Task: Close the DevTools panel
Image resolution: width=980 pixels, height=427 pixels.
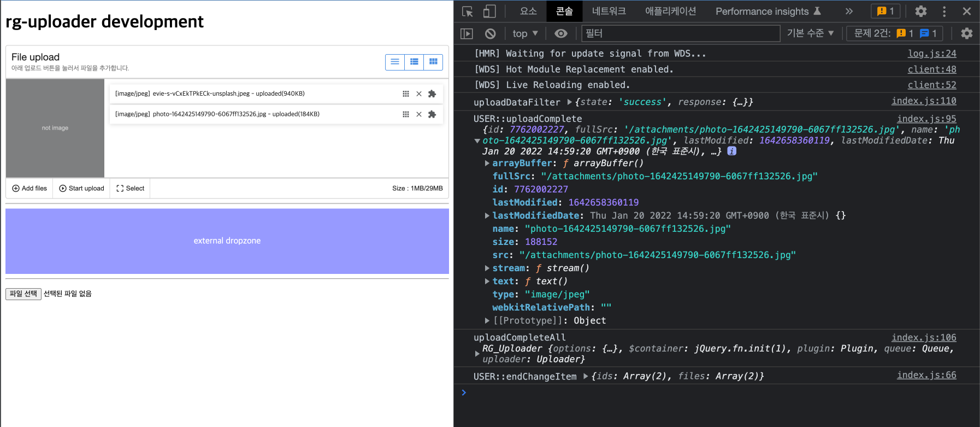Action: coord(967,11)
